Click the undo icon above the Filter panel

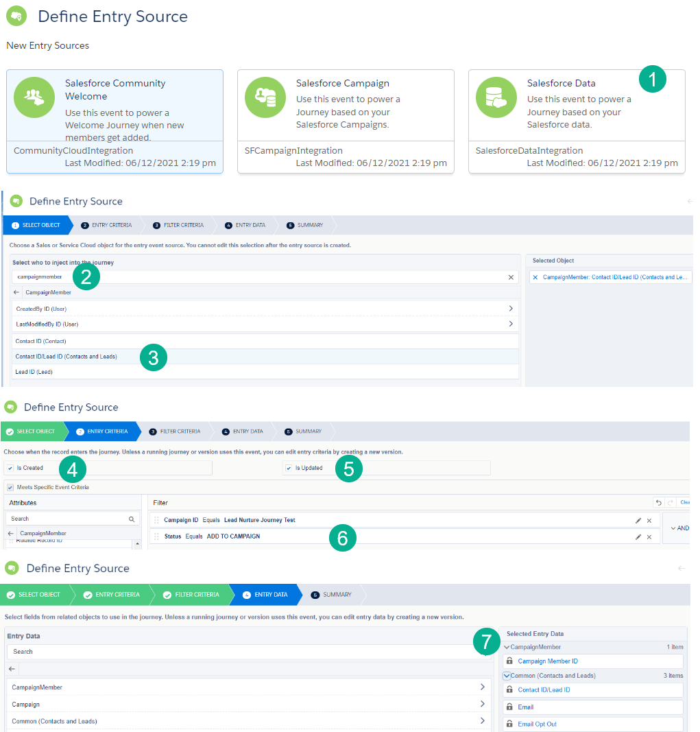point(659,502)
